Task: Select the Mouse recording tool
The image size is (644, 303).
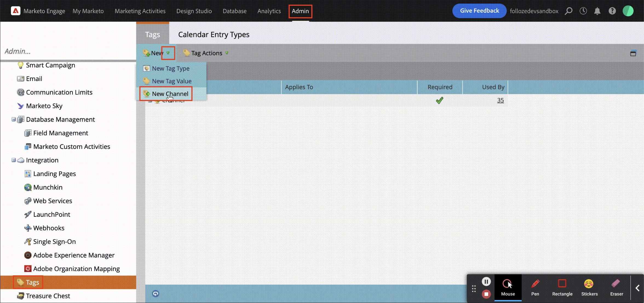Action: point(508,288)
